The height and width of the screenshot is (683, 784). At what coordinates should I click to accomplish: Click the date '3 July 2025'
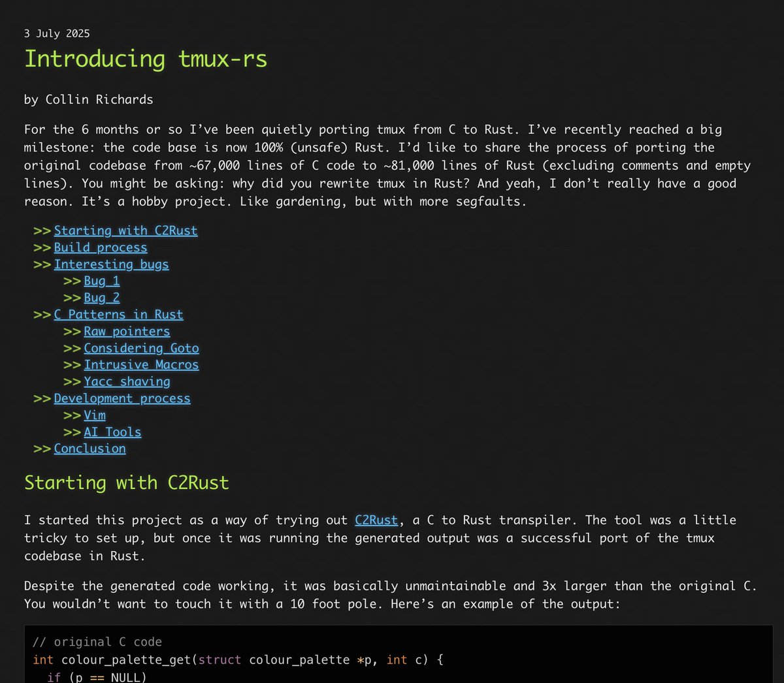pyautogui.click(x=57, y=33)
